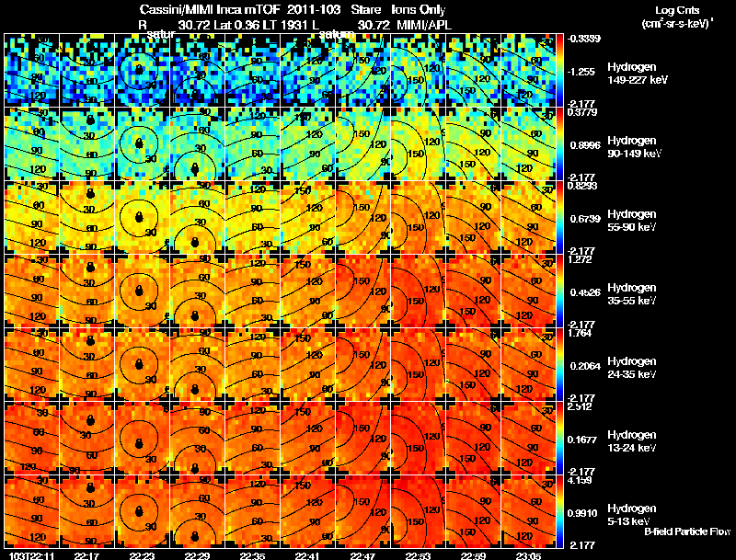Screen dimensions: 736x560
Task: Select the 22:41 panel in 5-13 keV row
Action: point(307,512)
